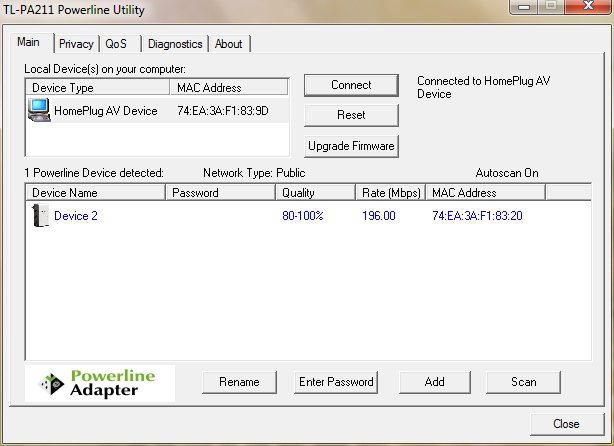This screenshot has height=446, width=614.
Task: Open the Main tab
Action: click(x=29, y=43)
